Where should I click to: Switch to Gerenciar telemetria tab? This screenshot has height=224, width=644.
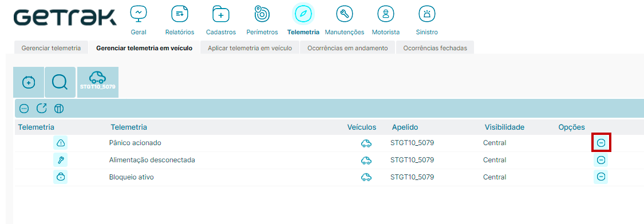[x=51, y=47]
